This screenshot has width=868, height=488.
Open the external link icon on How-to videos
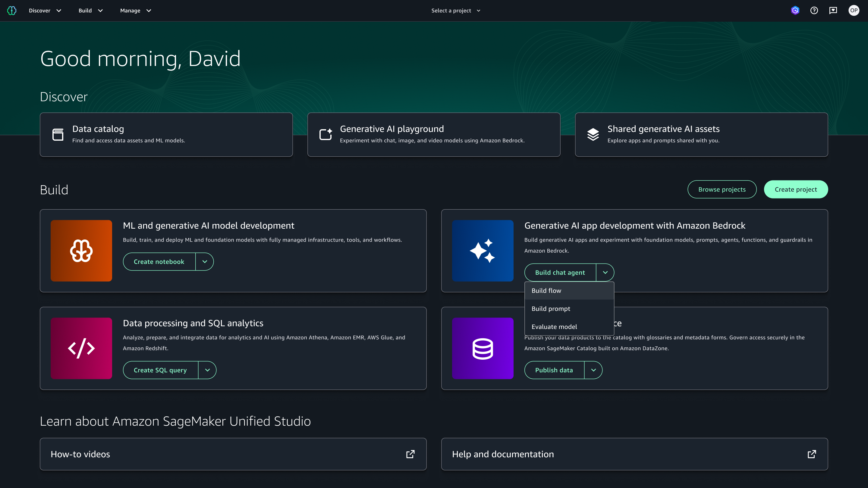coord(410,454)
